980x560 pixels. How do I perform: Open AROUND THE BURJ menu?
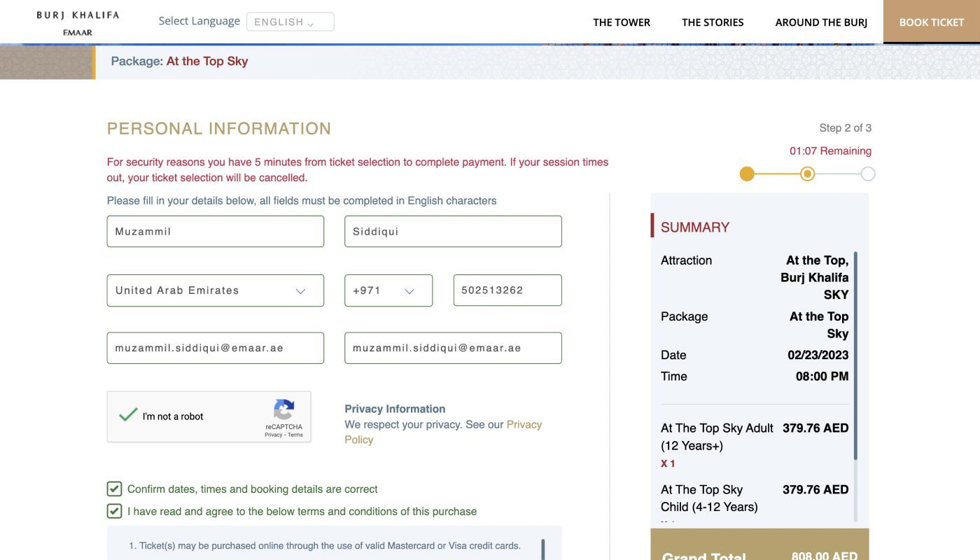[x=821, y=22]
